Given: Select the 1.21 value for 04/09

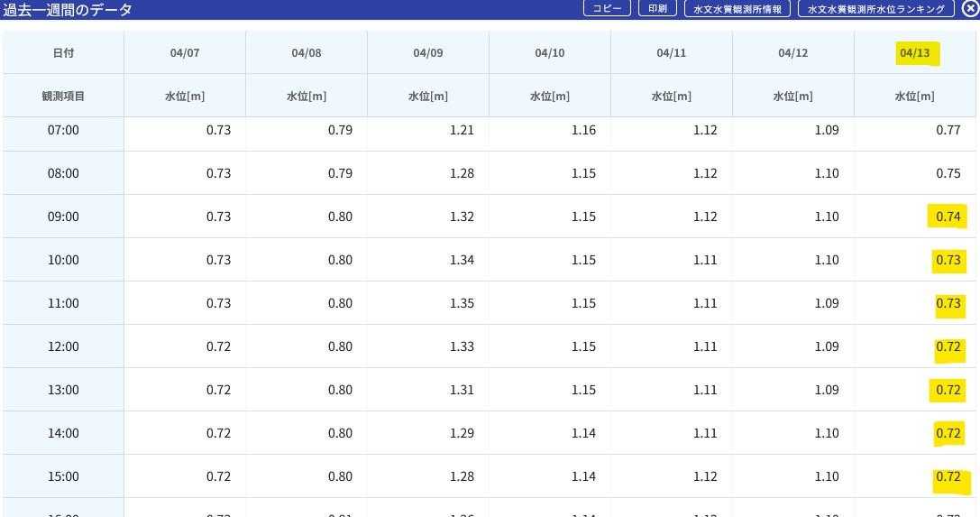Looking at the screenshot, I should point(462,130).
